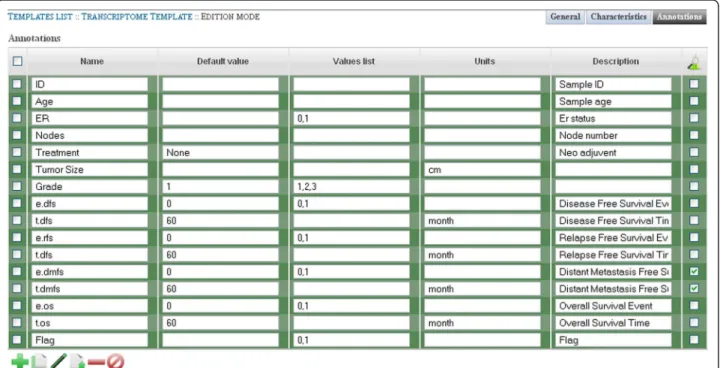Click the Default value field of e.os row
This screenshot has width=720, height=368.
220,306
